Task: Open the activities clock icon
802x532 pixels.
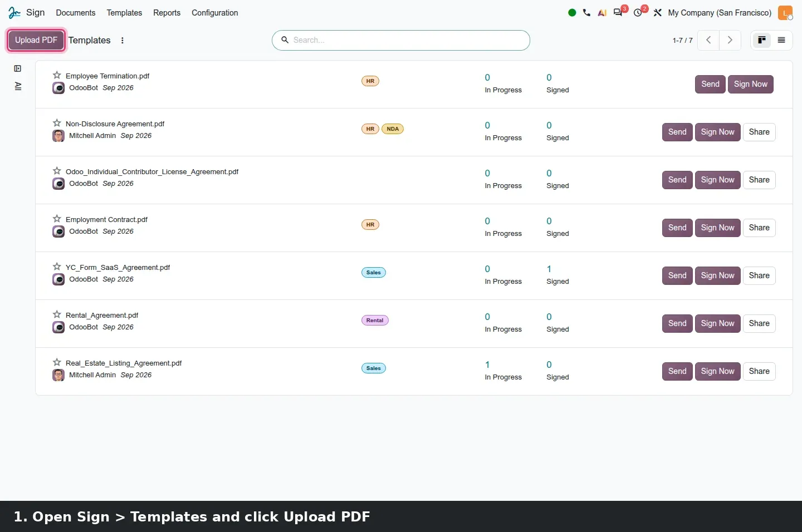Action: coord(638,13)
